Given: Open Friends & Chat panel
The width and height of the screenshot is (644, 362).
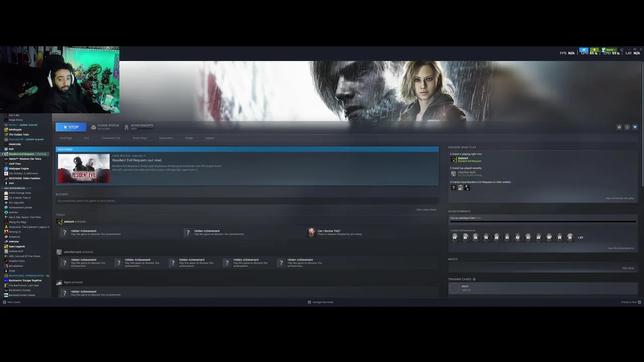Looking at the screenshot, I should click(x=630, y=302).
